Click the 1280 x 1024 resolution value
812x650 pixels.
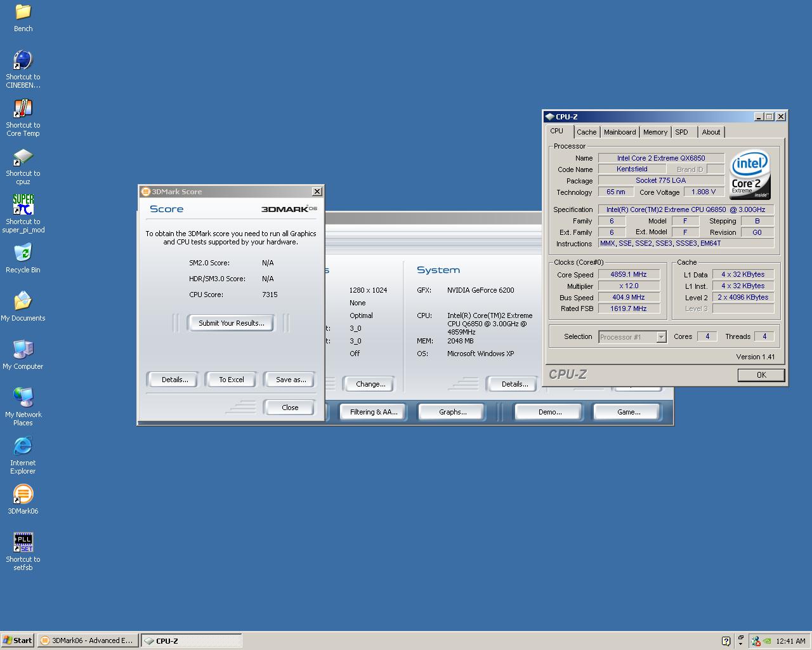[x=368, y=290]
